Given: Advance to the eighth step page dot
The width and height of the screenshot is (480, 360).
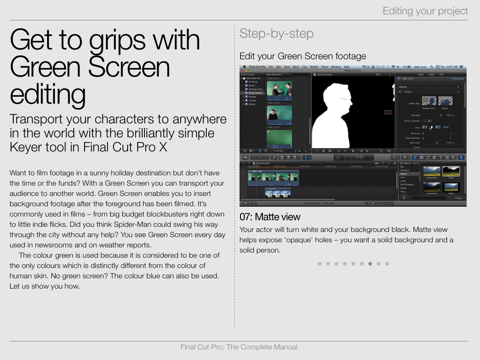Looking at the screenshot, I should click(x=378, y=264).
